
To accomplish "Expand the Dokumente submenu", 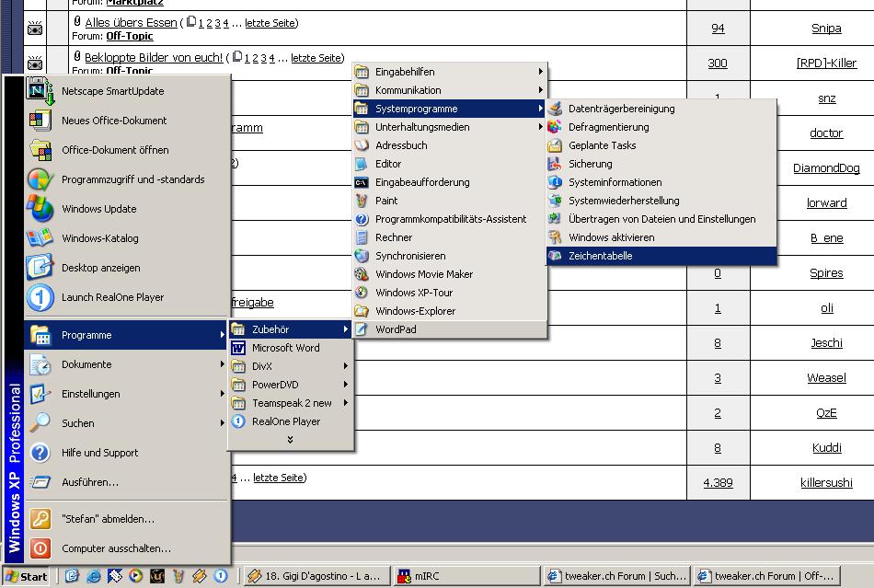I will (x=86, y=364).
